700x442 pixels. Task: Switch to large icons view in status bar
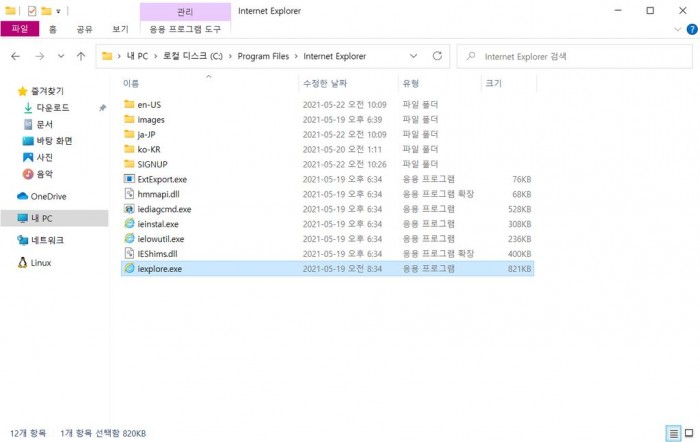pyautogui.click(x=689, y=433)
